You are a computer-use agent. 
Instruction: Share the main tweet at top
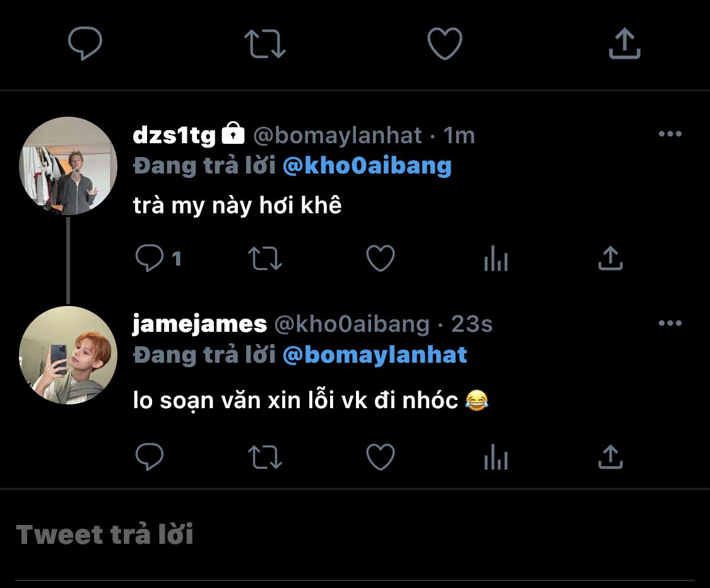625,45
